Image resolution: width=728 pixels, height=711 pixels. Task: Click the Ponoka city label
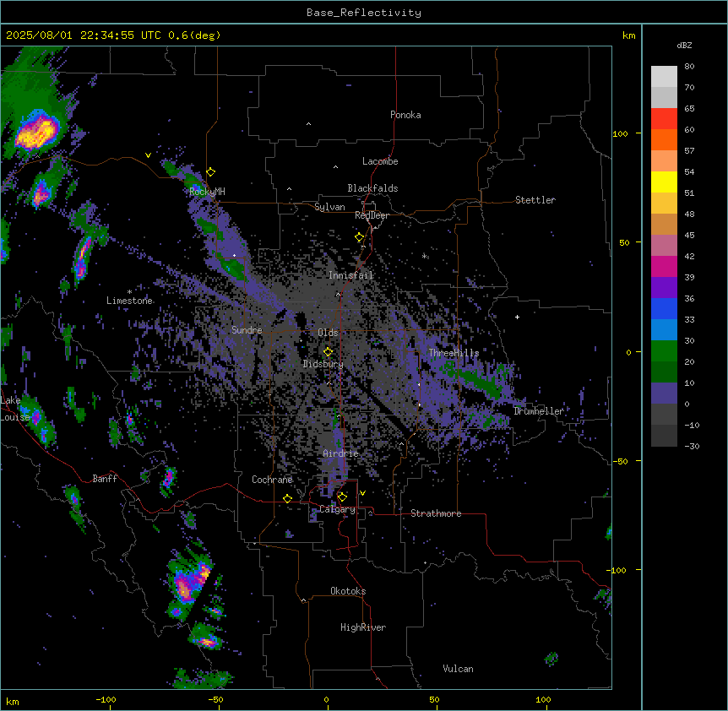405,115
